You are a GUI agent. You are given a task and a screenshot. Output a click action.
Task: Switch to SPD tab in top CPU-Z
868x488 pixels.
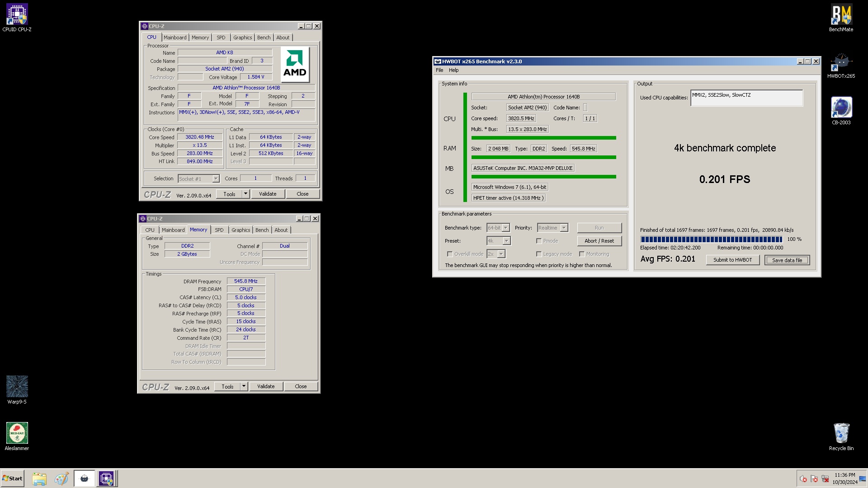(x=221, y=38)
